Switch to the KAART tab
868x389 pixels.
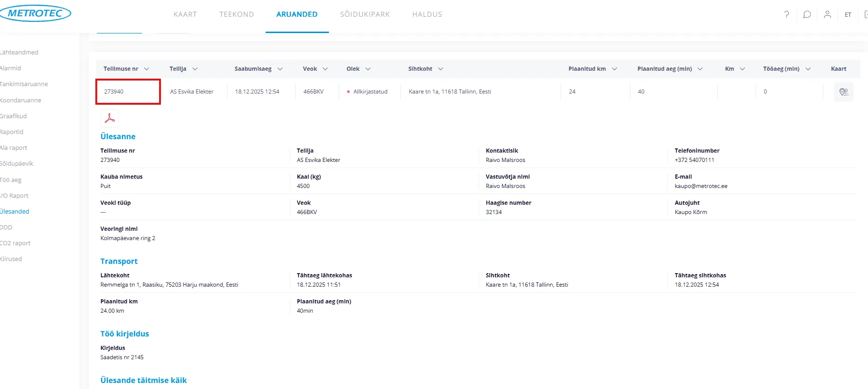point(185,14)
